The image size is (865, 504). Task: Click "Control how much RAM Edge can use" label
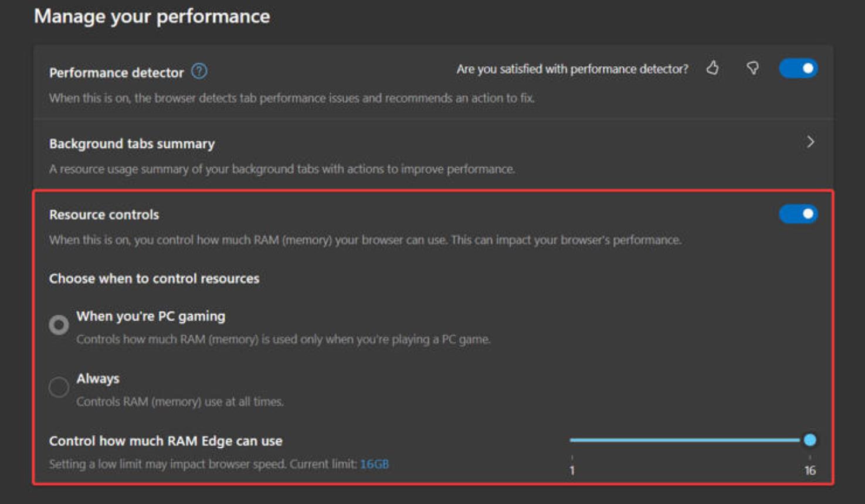point(165,441)
